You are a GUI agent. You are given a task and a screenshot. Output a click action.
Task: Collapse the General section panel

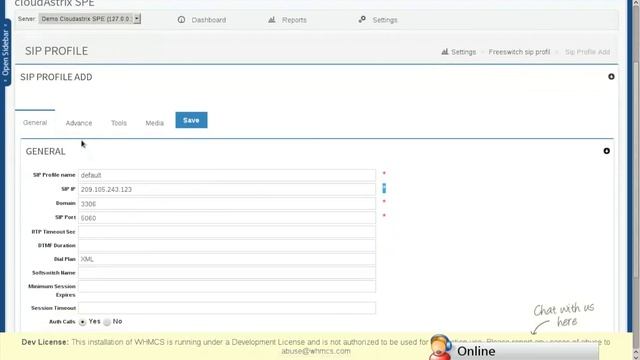(x=607, y=151)
